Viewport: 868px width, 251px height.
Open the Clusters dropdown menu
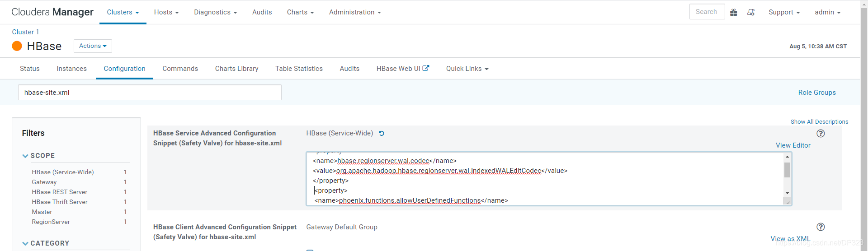click(x=123, y=12)
